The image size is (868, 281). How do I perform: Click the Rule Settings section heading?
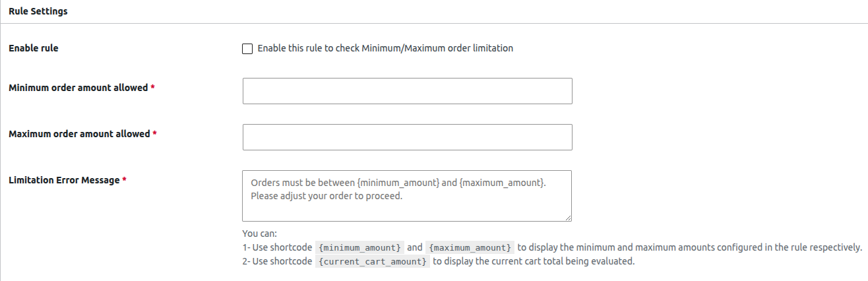[x=38, y=11]
